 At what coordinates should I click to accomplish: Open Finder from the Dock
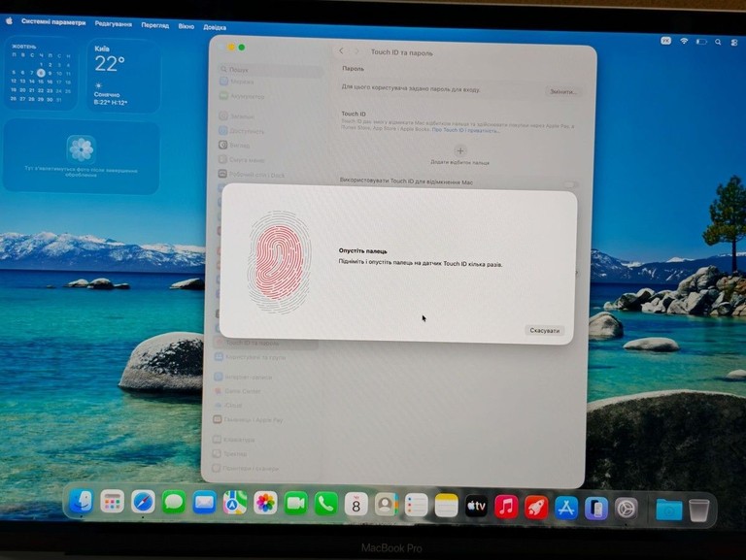click(82, 501)
